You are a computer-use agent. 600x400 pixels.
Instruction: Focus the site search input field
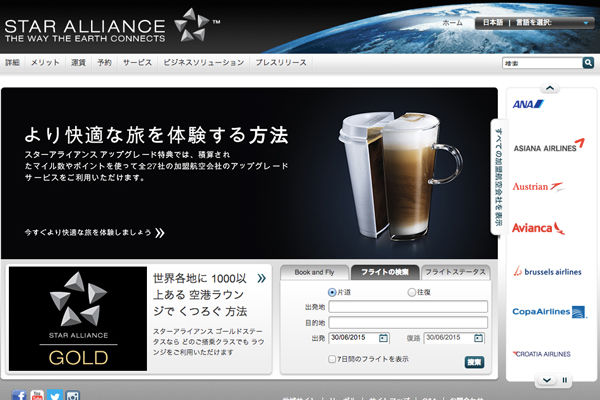click(542, 63)
